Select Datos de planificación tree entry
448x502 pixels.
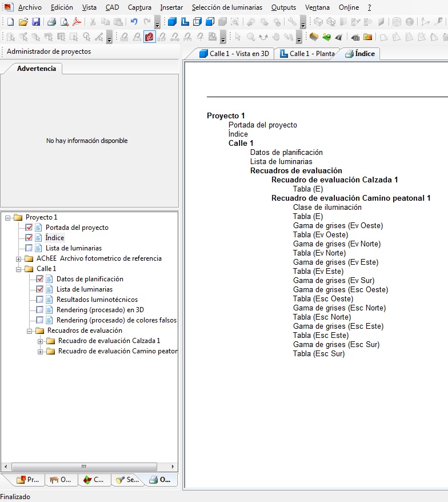pyautogui.click(x=89, y=279)
